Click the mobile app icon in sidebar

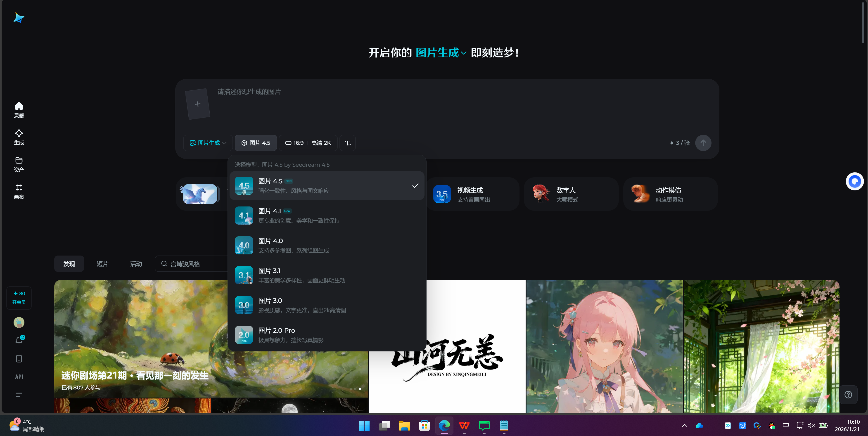pyautogui.click(x=19, y=358)
